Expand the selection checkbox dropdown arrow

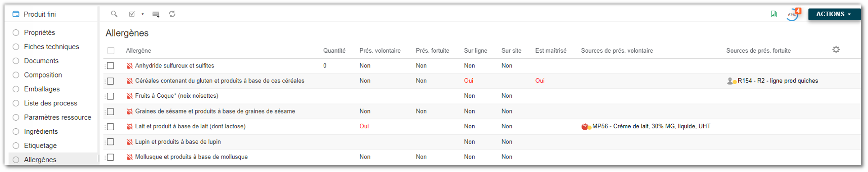[143, 14]
